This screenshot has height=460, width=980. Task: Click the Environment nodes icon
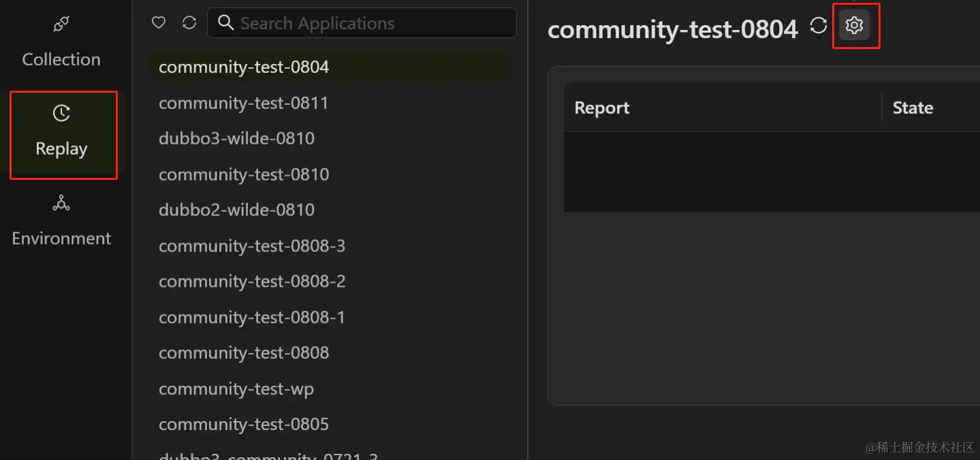[61, 203]
